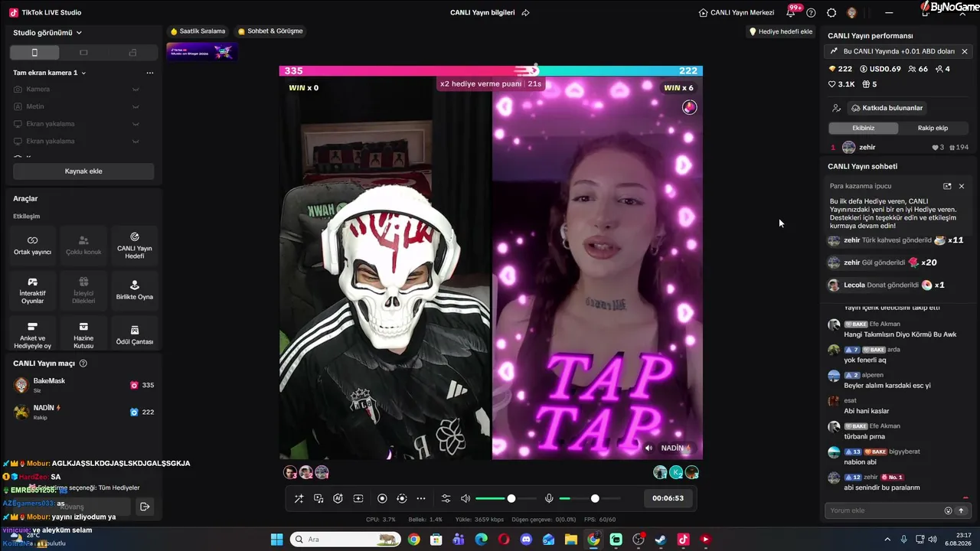980x551 pixels.
Task: Close the Para kazanma ipucu tip
Action: click(x=962, y=186)
